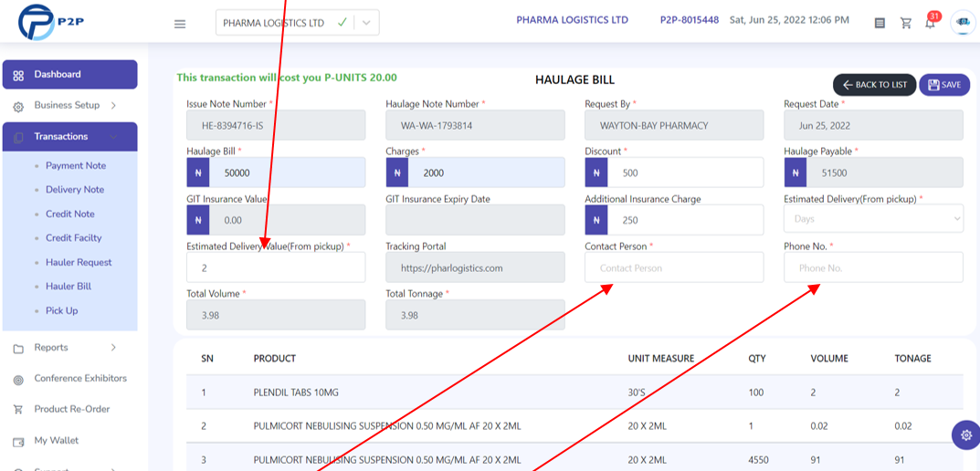The image size is (980, 471).
Task: Open Pick Up menu item
Action: [x=62, y=310]
